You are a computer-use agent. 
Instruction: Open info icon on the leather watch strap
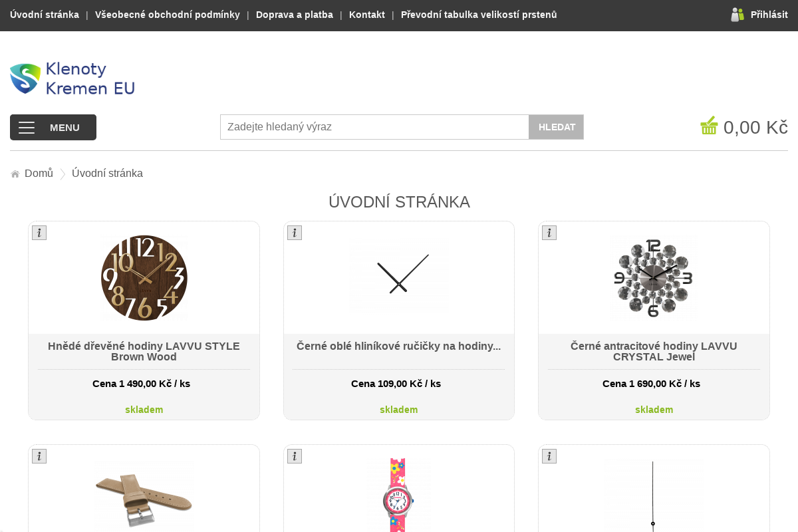pyautogui.click(x=39, y=456)
